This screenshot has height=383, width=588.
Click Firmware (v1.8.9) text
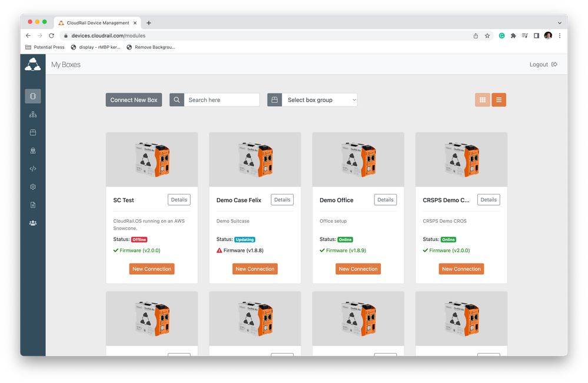[x=346, y=250]
